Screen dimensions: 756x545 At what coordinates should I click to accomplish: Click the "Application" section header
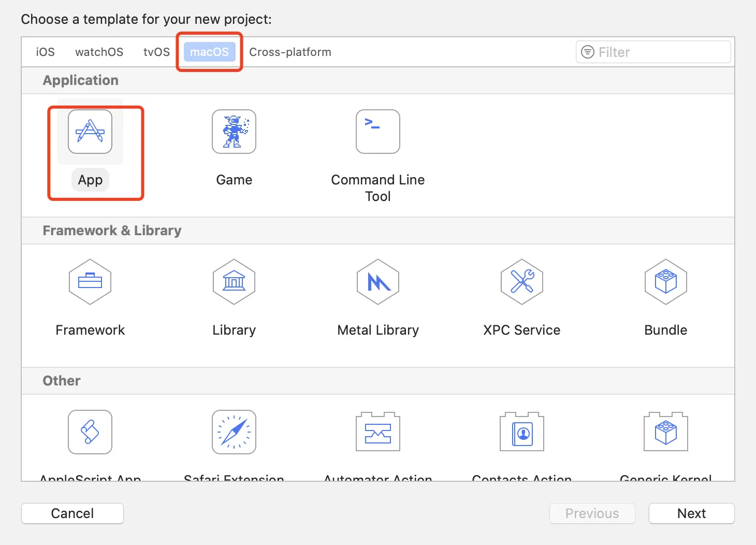point(81,80)
